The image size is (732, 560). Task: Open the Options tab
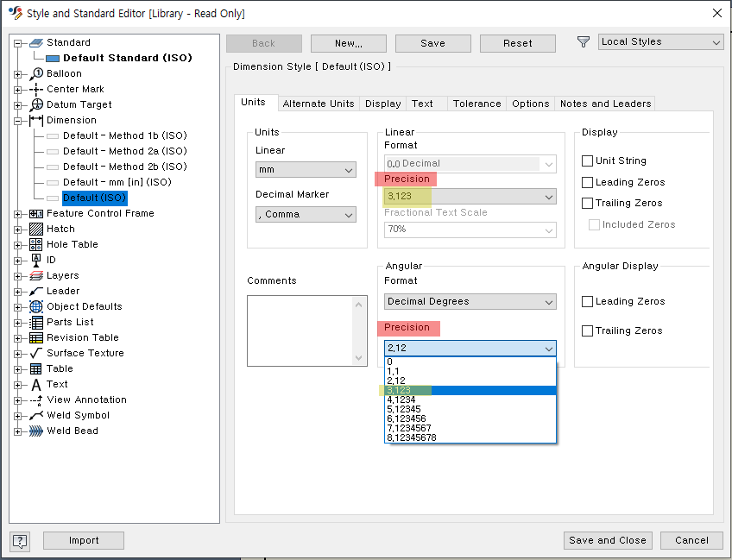pos(531,104)
